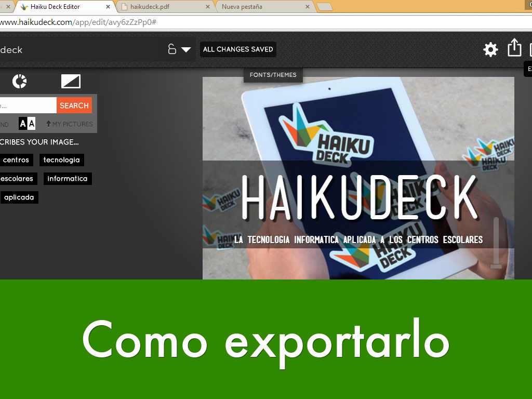Image resolution: width=532 pixels, height=399 pixels.
Task: Choose the 'aplicada' keyword tag
Action: (x=19, y=197)
